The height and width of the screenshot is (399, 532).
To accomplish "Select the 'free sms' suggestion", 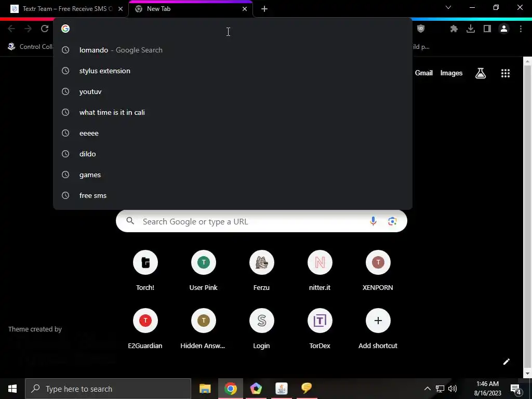I will coord(233,195).
